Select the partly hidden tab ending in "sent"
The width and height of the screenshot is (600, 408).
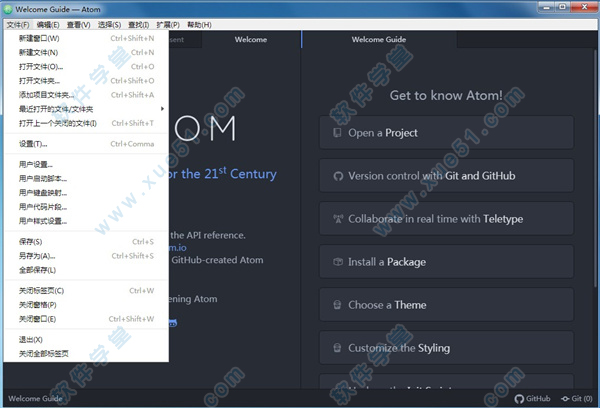pyautogui.click(x=185, y=39)
